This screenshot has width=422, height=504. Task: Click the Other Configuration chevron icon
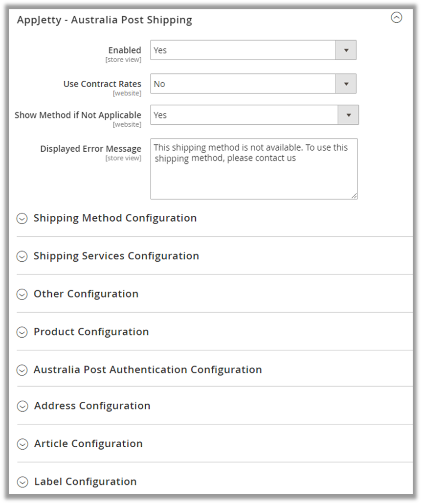tap(22, 294)
